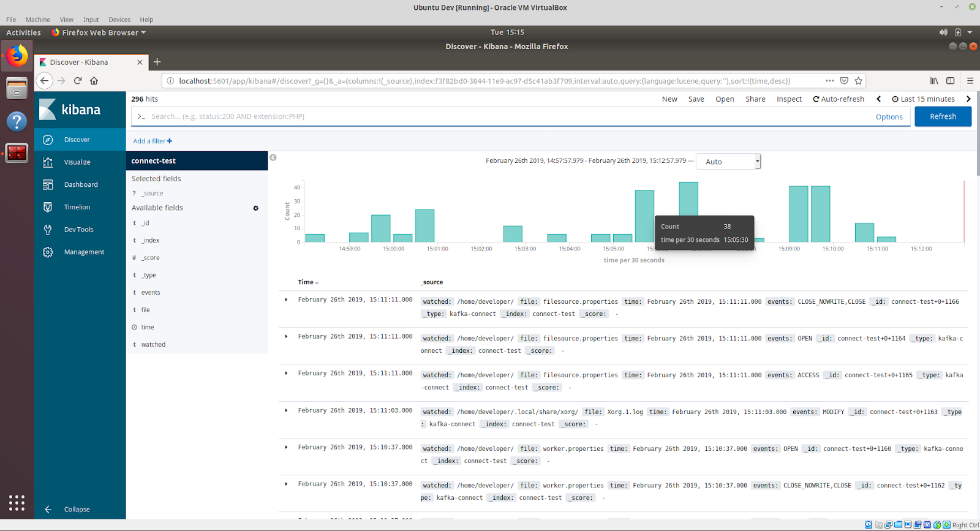This screenshot has width=980, height=531.
Task: Expand the 15:11:03.000 Xorg.1.log row
Action: click(x=286, y=410)
